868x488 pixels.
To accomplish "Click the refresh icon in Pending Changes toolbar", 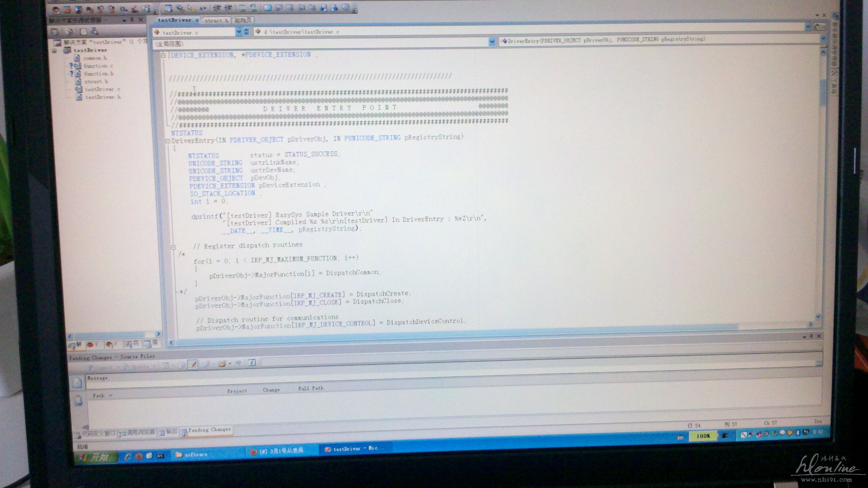I will (x=252, y=363).
